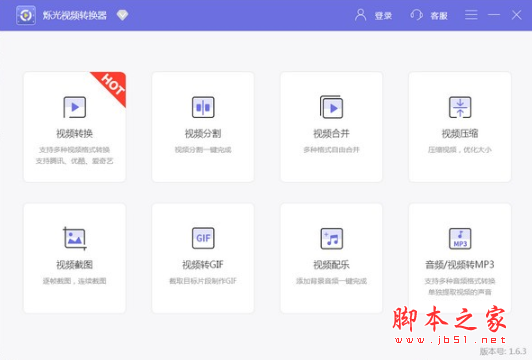Open the 视频合并 merge icon
The image size is (532, 360).
[x=331, y=107]
